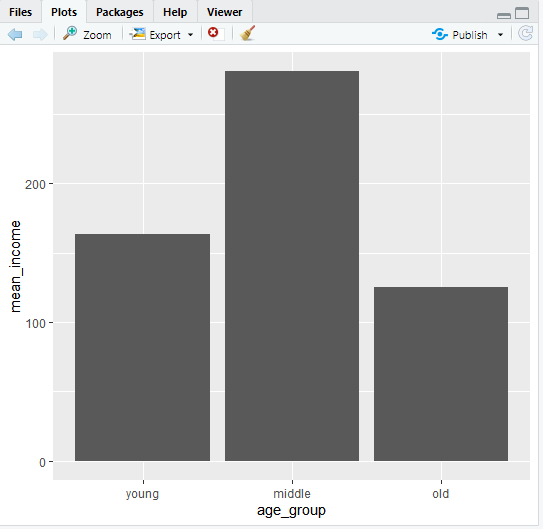Expand the Publish dropdown arrow
The width and height of the screenshot is (543, 529).
pos(500,35)
